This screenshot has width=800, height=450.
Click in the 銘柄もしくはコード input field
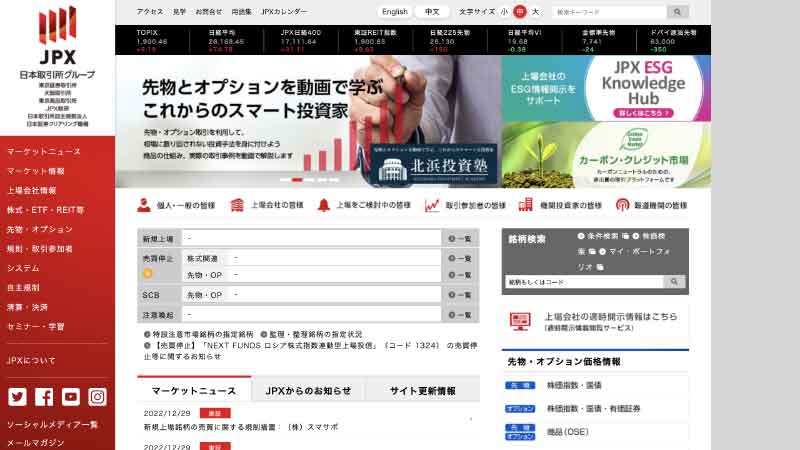tap(584, 282)
